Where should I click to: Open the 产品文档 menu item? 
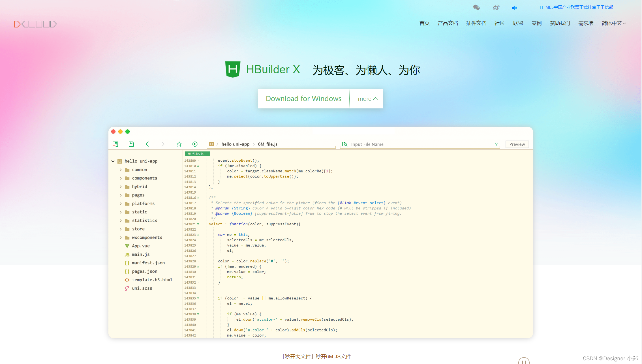click(448, 23)
